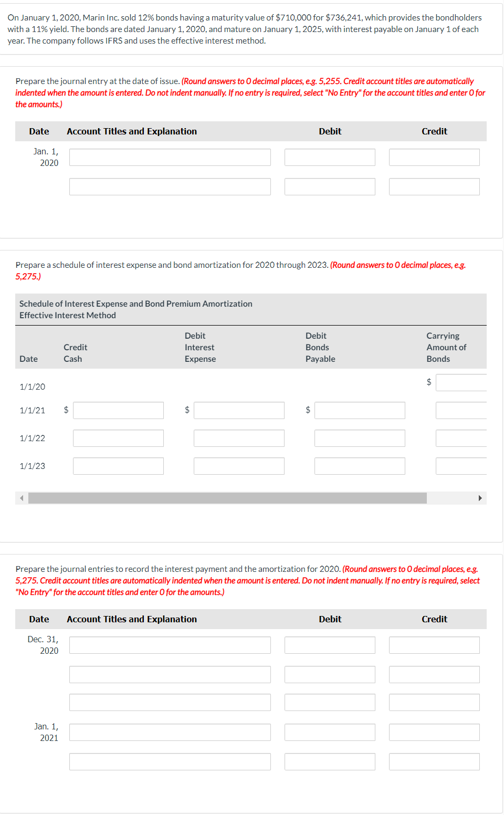Select the Debit Interest Expense field for 1/1/23

tap(238, 466)
